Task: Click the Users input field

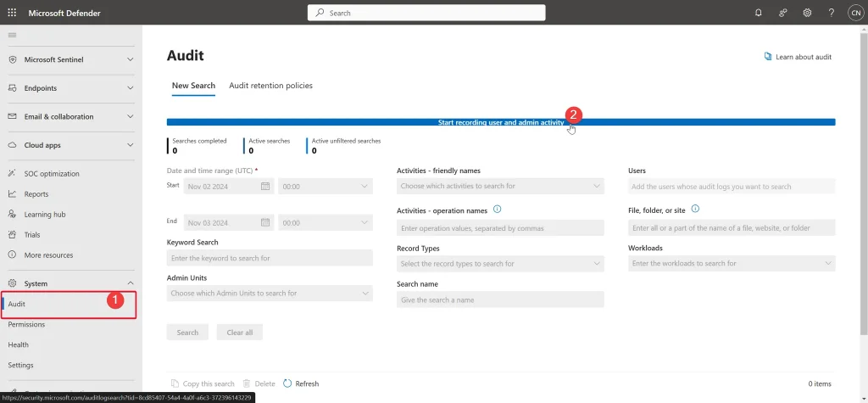Action: pos(732,187)
